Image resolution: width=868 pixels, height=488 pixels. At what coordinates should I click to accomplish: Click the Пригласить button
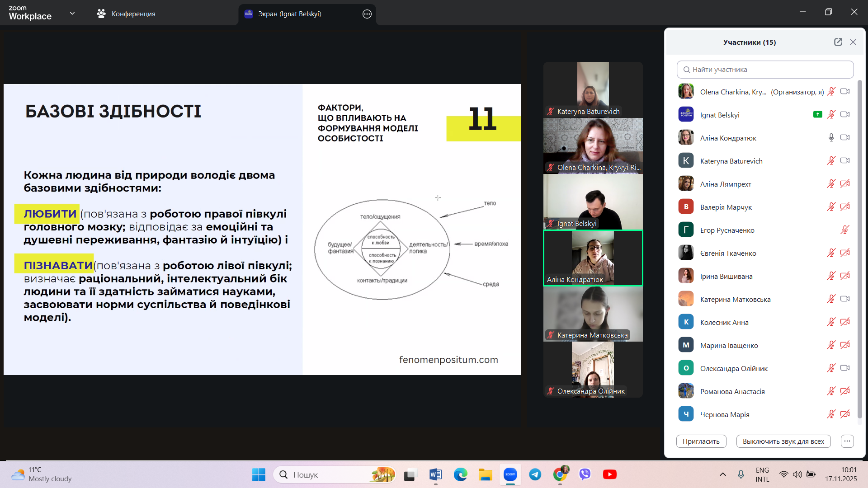point(701,441)
